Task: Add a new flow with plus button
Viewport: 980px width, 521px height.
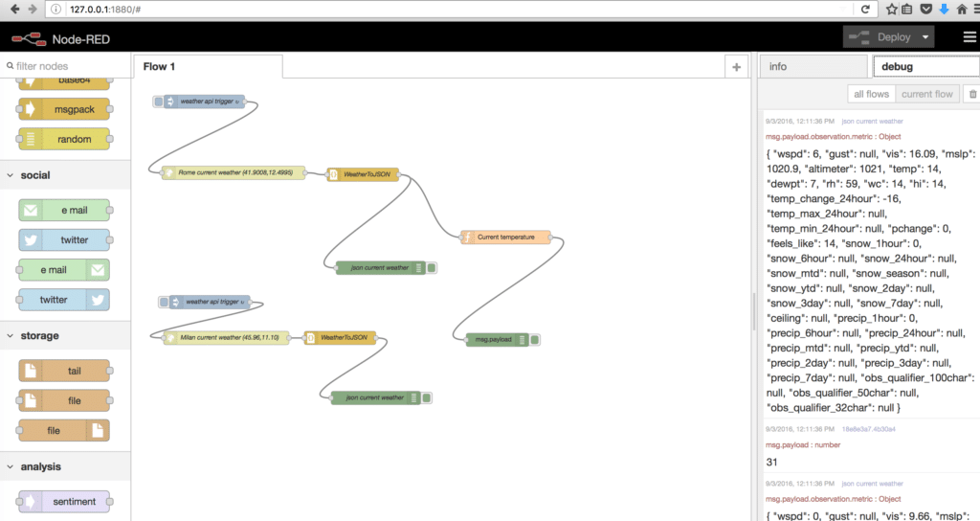Action: click(x=736, y=67)
